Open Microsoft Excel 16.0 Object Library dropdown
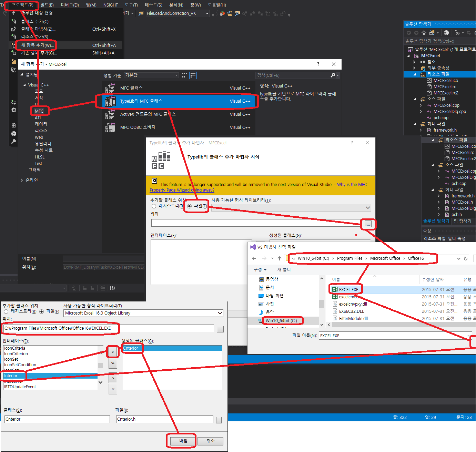Viewport: 476px width, 452px height. pos(143,313)
